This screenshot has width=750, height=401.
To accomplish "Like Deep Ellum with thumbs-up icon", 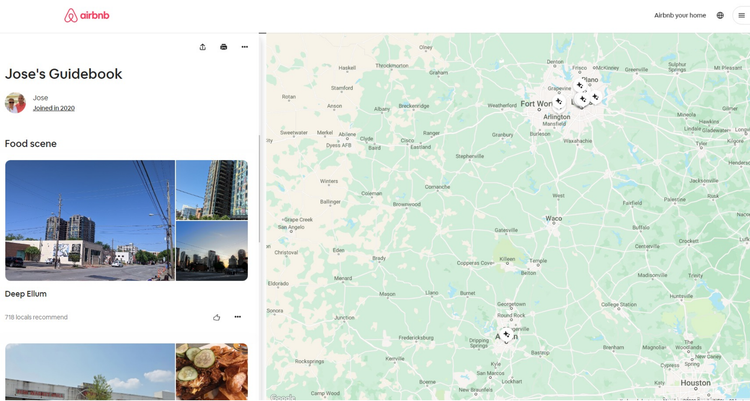I will tap(217, 317).
